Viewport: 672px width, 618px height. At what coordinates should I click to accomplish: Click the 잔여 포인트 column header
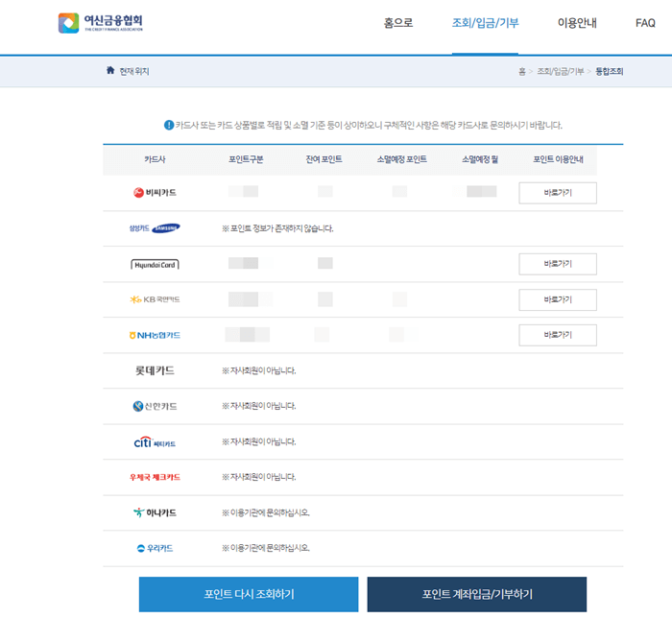coord(324,159)
